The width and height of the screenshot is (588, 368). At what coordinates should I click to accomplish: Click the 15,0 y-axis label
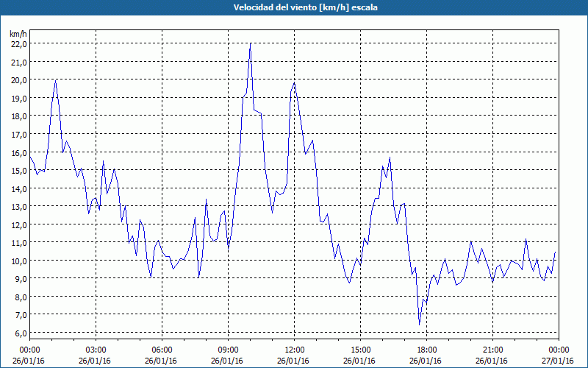(x=19, y=171)
